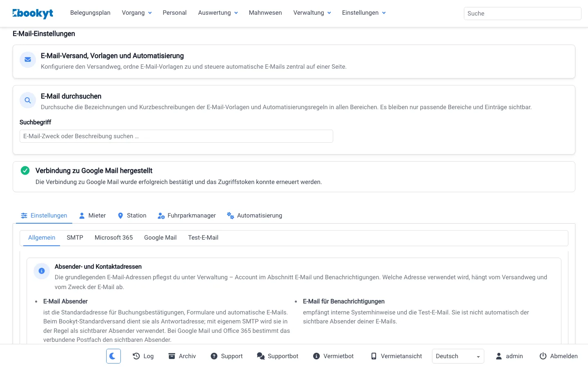Click the Archiv box icon

(172, 356)
